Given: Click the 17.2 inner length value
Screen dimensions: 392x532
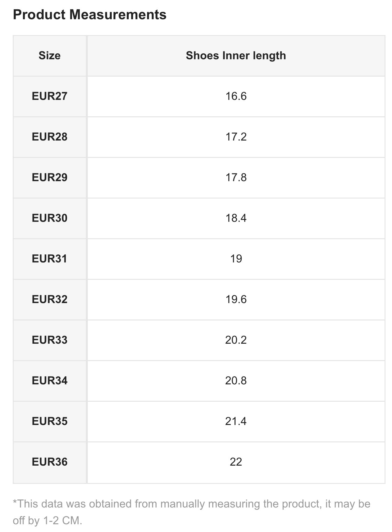Looking at the screenshot, I should point(236,137).
